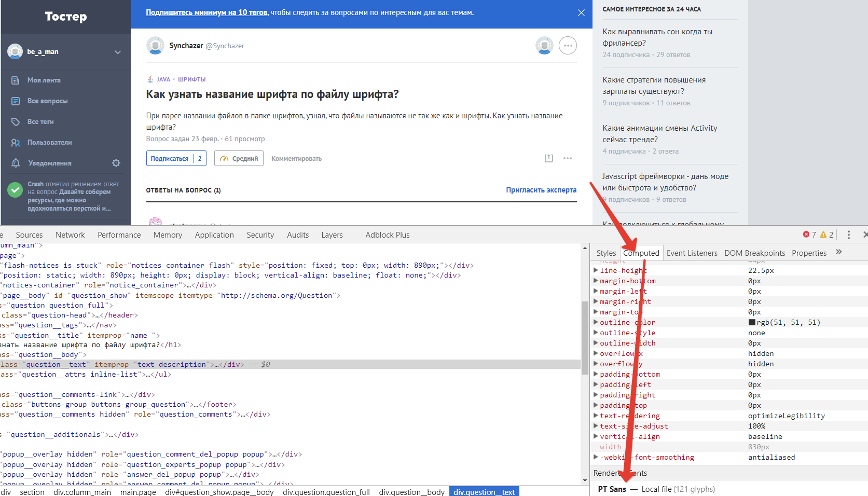Follow the Подпишитесь минимум на 10 тегов link
868x496 pixels.
206,12
